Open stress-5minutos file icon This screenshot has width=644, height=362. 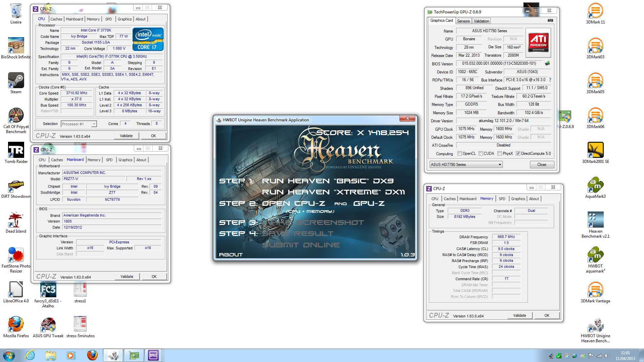click(80, 327)
